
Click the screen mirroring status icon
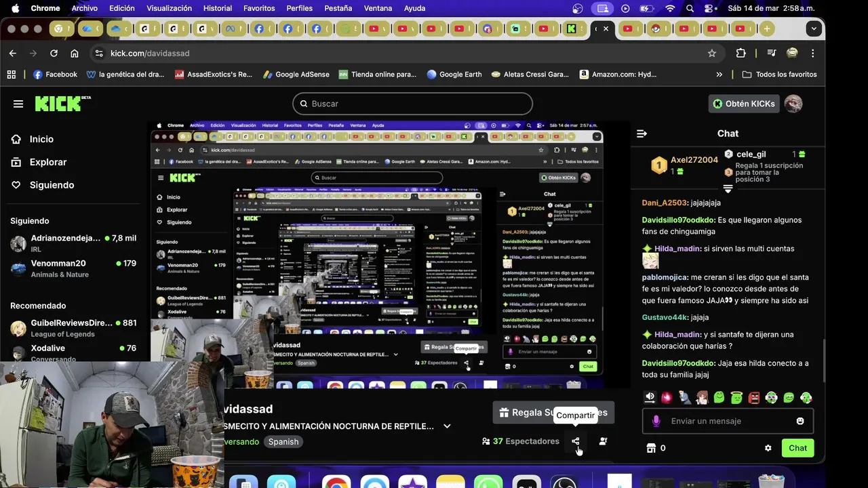(601, 9)
